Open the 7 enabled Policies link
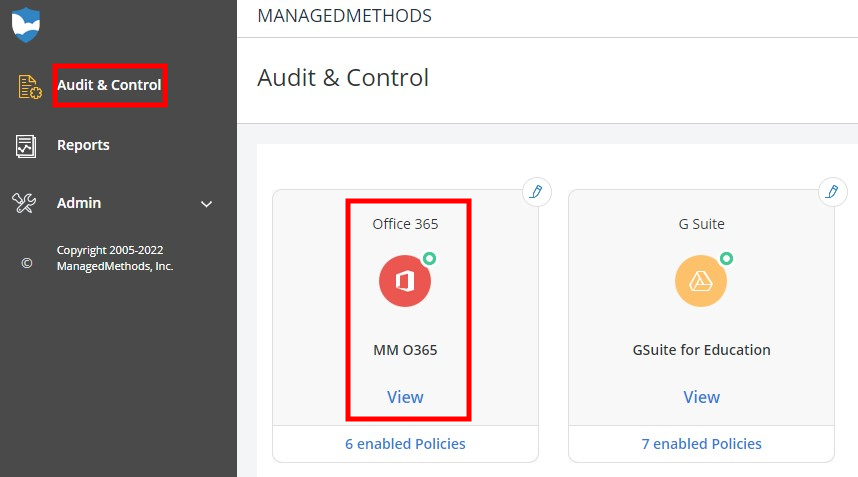Screen dimensions: 858x477 click(x=701, y=443)
